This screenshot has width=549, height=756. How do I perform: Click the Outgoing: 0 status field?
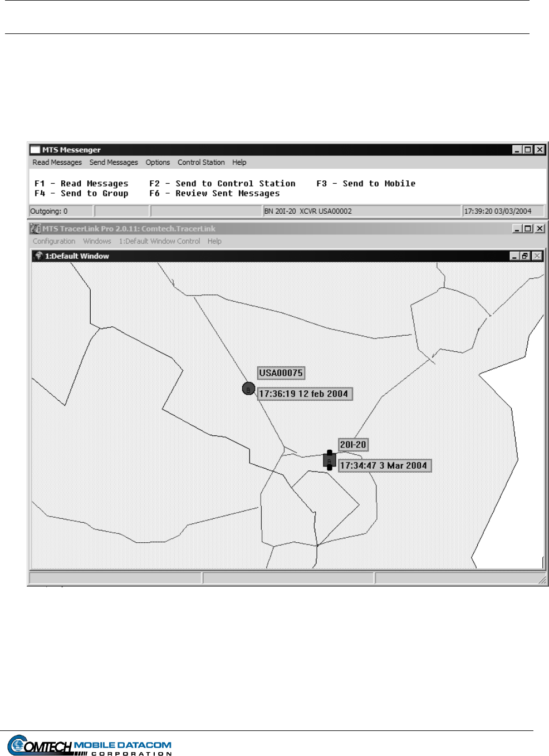(61, 211)
